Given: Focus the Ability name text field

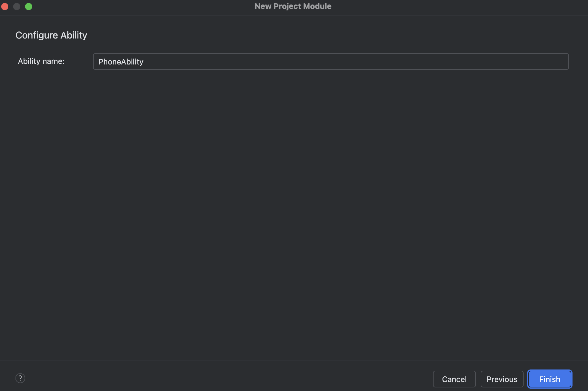Looking at the screenshot, I should (x=330, y=61).
